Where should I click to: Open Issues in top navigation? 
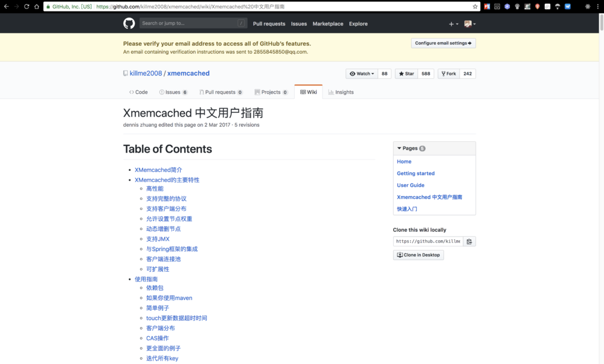(299, 24)
